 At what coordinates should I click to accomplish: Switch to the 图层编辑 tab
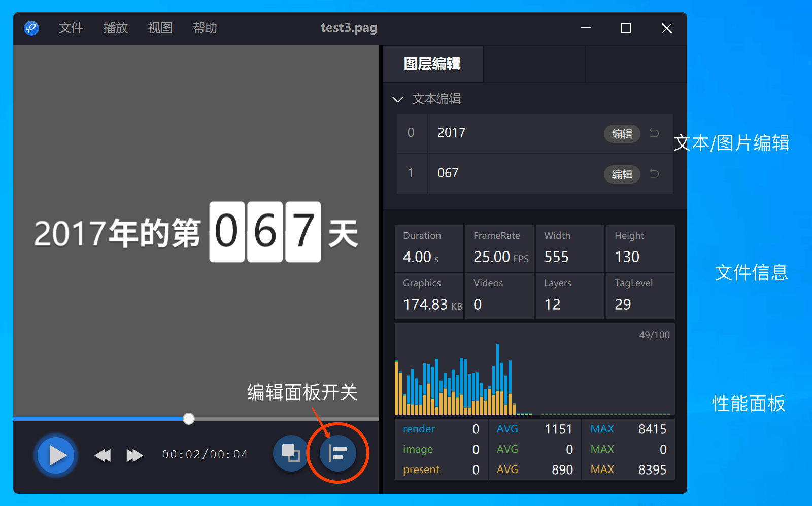tap(432, 64)
